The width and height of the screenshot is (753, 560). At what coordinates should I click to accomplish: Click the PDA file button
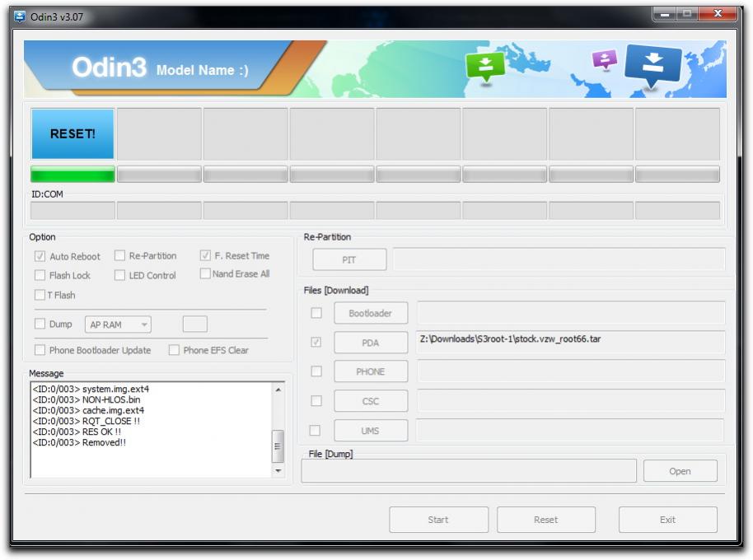[x=371, y=343]
